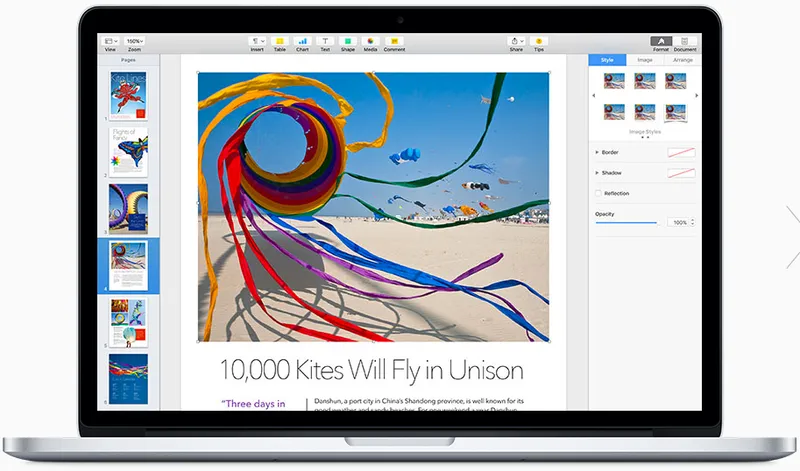Select the 'Opacity' label
Viewport: 800px width, 471px height.
(x=605, y=214)
